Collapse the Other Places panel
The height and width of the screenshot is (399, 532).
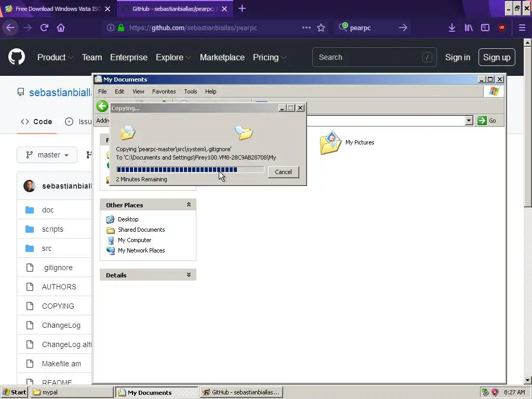(x=189, y=205)
